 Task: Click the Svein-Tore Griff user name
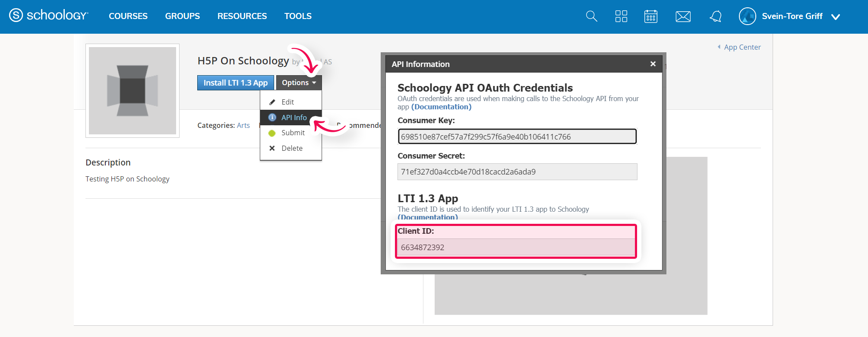[x=792, y=16]
